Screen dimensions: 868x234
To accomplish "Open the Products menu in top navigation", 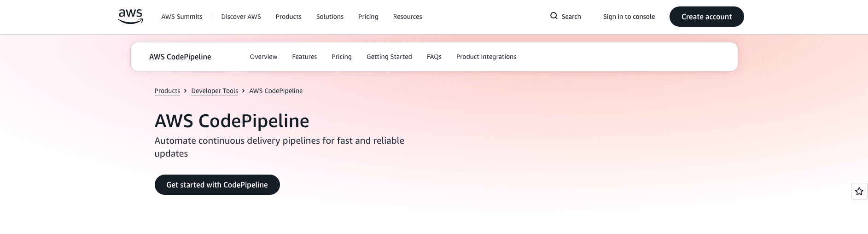I will click(289, 17).
